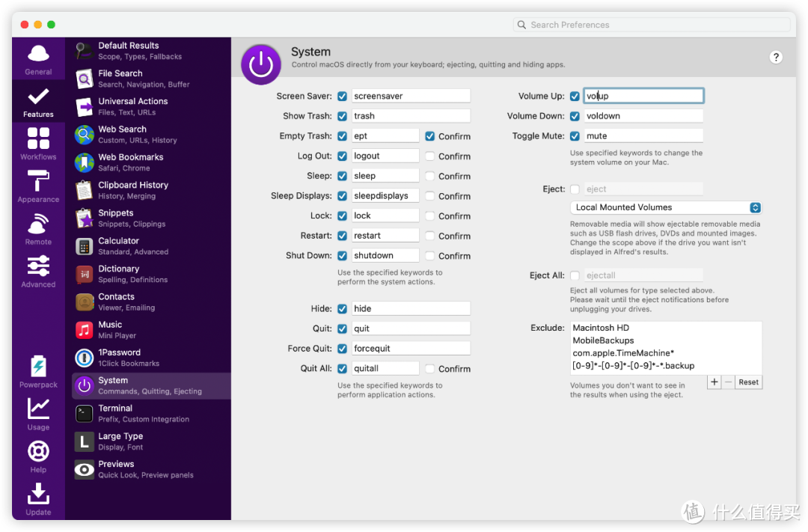Open the Workflows tab
Viewport: 808px width, 532px height.
(38, 144)
